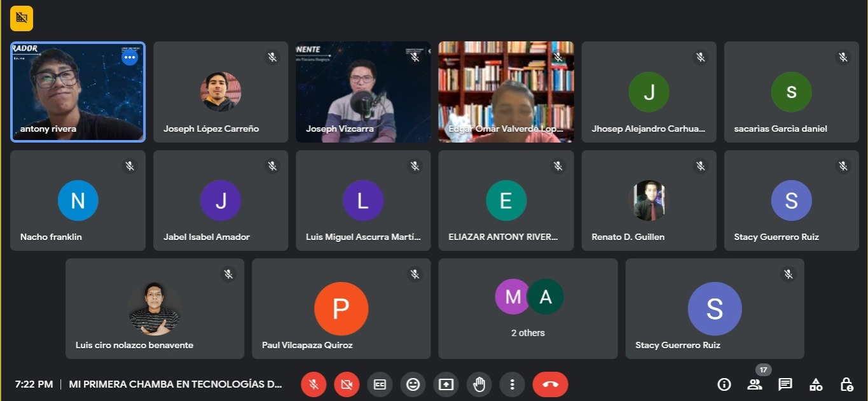
Task: Expand the "2 others" participants tile
Action: tap(528, 309)
